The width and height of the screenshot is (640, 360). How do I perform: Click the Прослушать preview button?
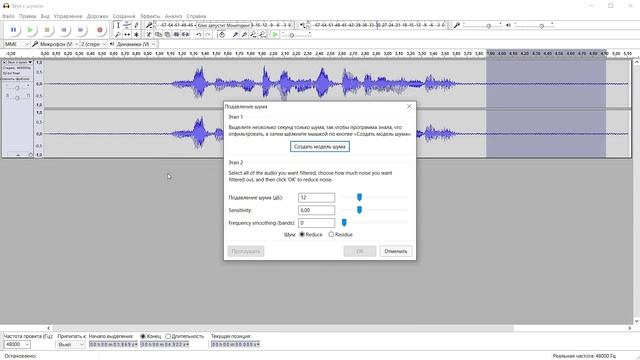coord(246,251)
